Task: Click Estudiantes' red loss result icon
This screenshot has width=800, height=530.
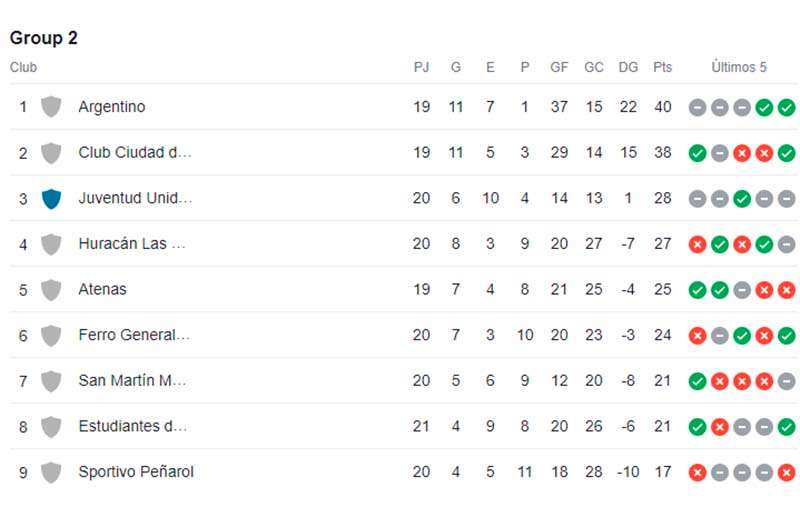Action: click(x=719, y=427)
